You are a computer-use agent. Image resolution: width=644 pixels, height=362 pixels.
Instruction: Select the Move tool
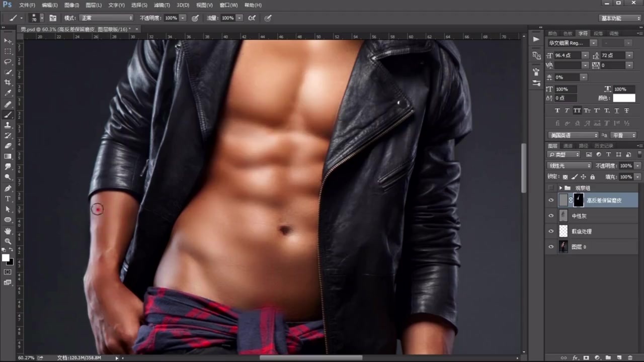click(8, 41)
